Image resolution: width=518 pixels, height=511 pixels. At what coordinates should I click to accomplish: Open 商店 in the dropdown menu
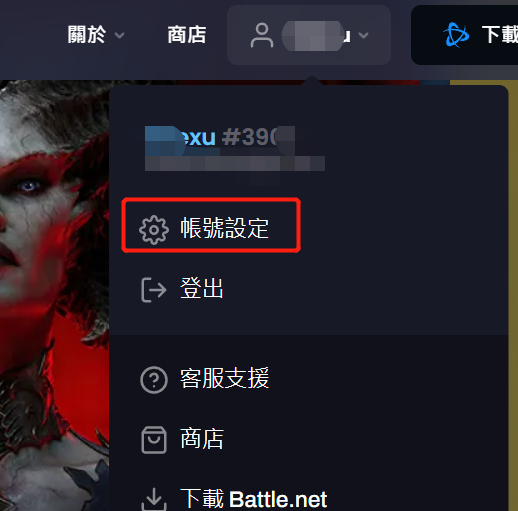click(x=202, y=439)
